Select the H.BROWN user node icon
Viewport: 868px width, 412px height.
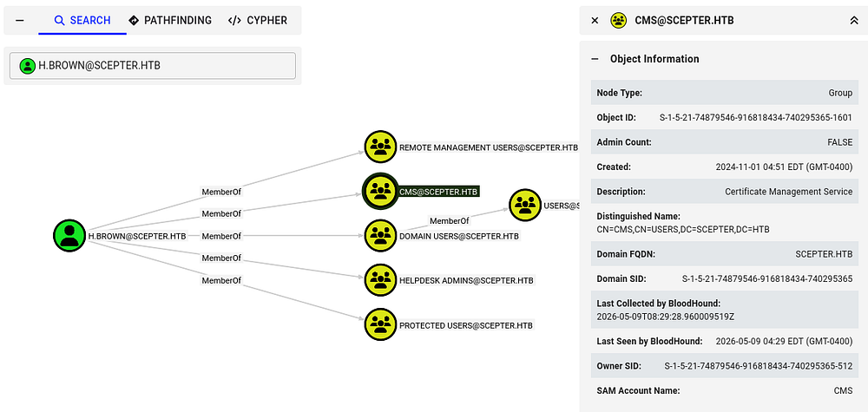[x=69, y=236]
